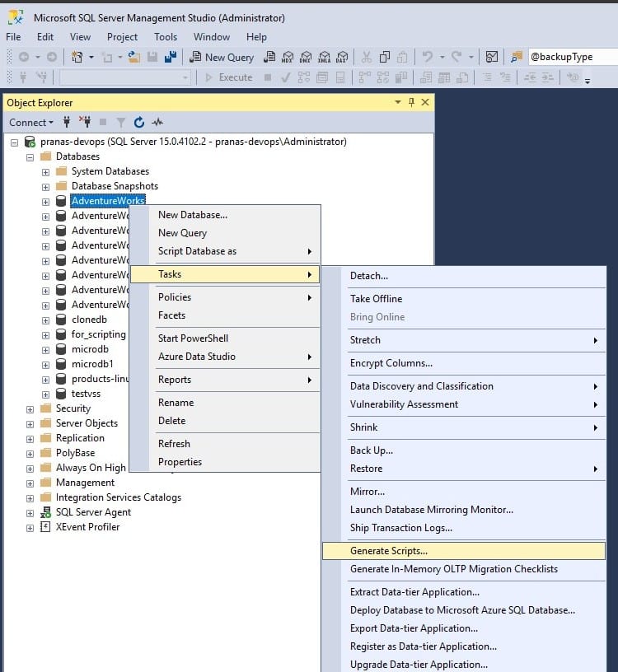Viewport: 618px width, 672px height.
Task: Choose Generate Scripts... from Tasks submenu
Action: (464, 551)
